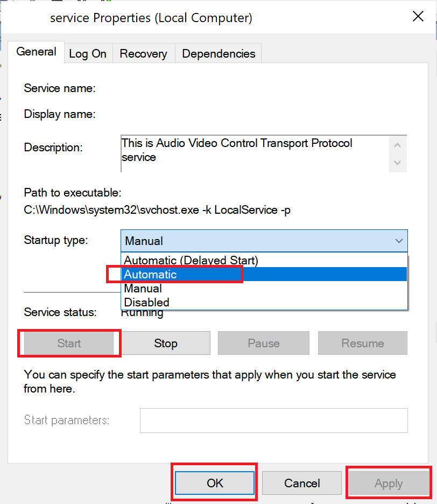Screen dimensions: 437x504
Task: Select Automatic from the startup list
Action: [151, 275]
